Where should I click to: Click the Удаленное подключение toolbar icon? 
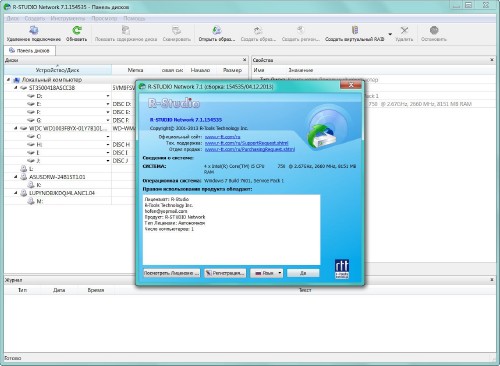(x=33, y=30)
